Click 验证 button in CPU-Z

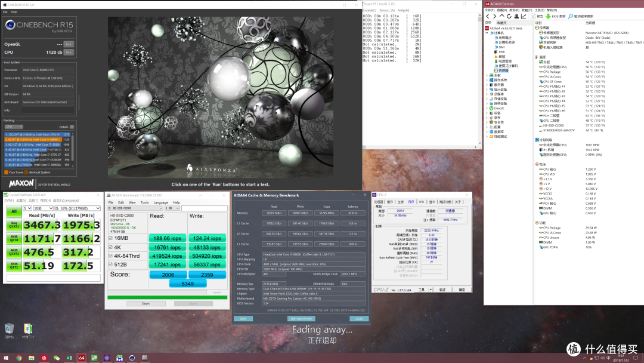[442, 290]
